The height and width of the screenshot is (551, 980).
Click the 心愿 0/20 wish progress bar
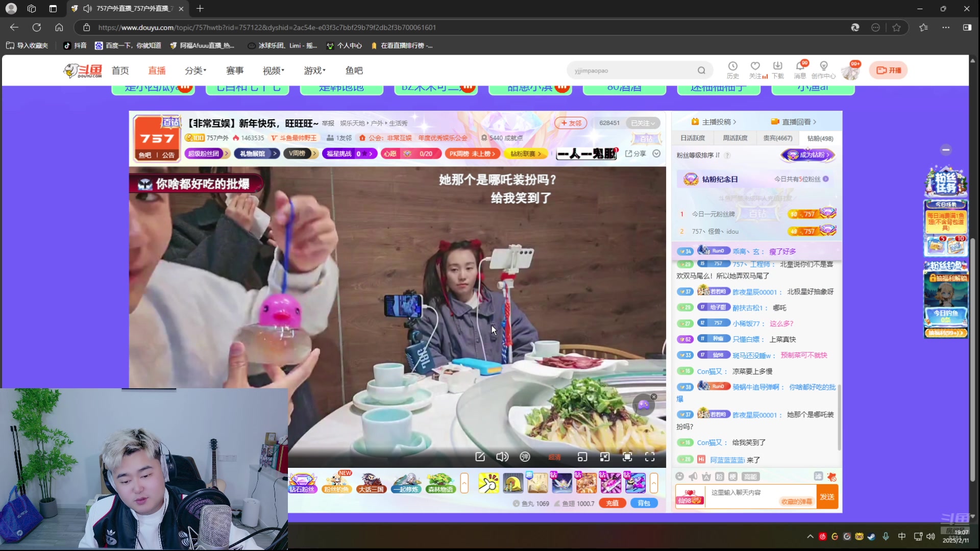[411, 153]
